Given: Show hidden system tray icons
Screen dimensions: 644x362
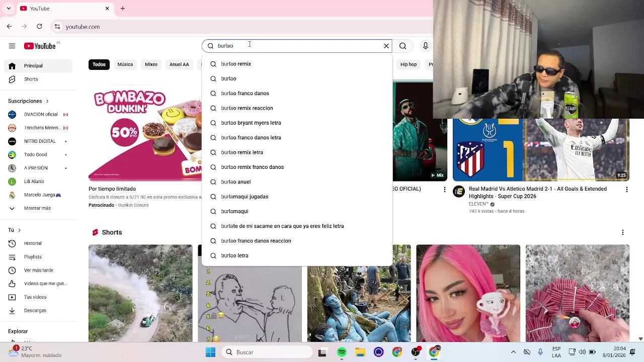Looking at the screenshot, I should (x=513, y=352).
